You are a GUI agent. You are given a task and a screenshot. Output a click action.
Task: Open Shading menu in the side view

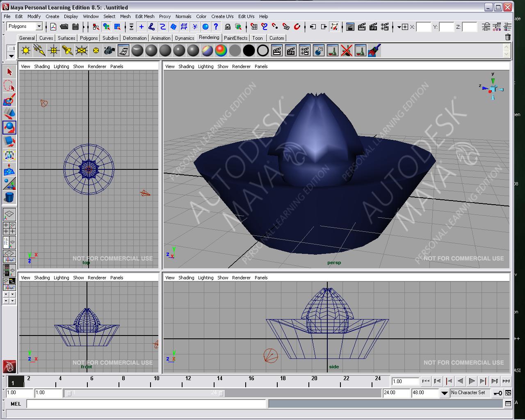pyautogui.click(x=186, y=278)
